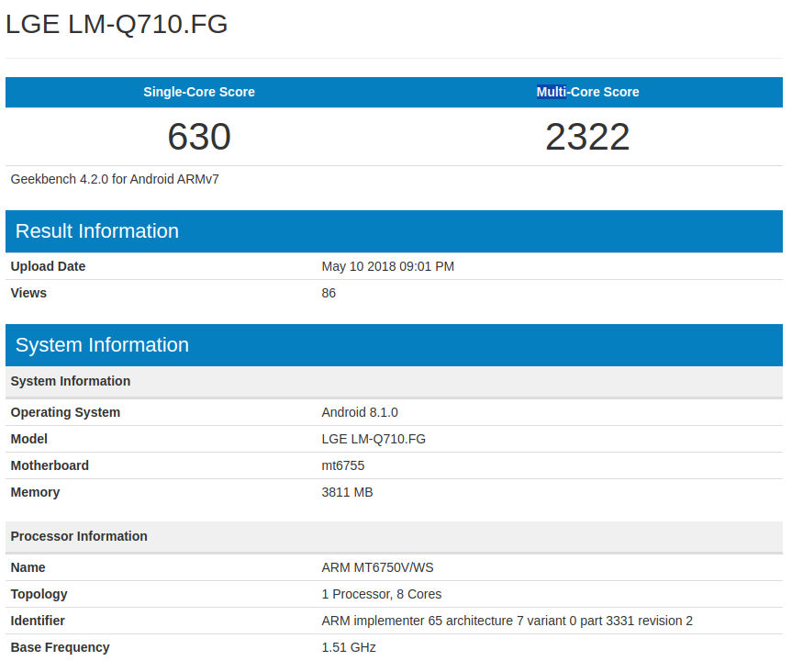Image resolution: width=792 pixels, height=672 pixels.
Task: Select the model value LGE LM-Q710.FG in table
Action: coord(374,439)
